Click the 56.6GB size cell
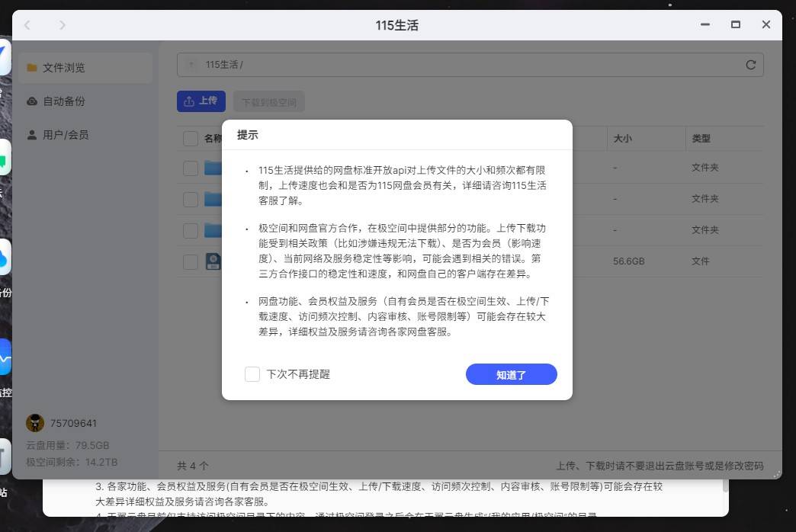The height and width of the screenshot is (532, 796). (x=628, y=261)
